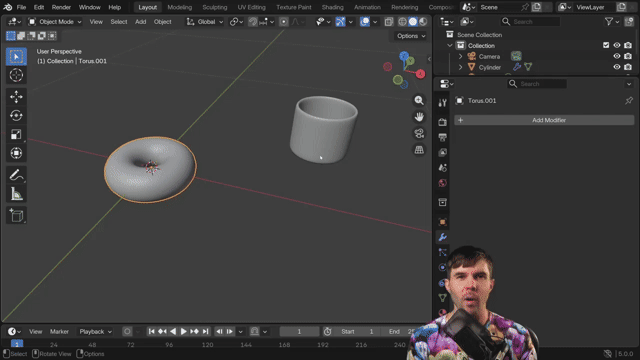Viewport: 640px width, 360px height.
Task: Open the Modifiers properties wrench tab
Action: tap(442, 237)
